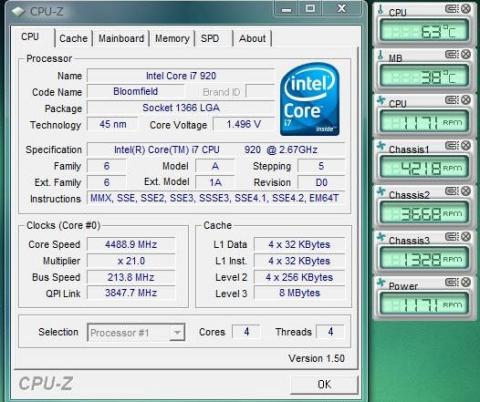480x402 pixels.
Task: Open the About tab
Action: (252, 38)
